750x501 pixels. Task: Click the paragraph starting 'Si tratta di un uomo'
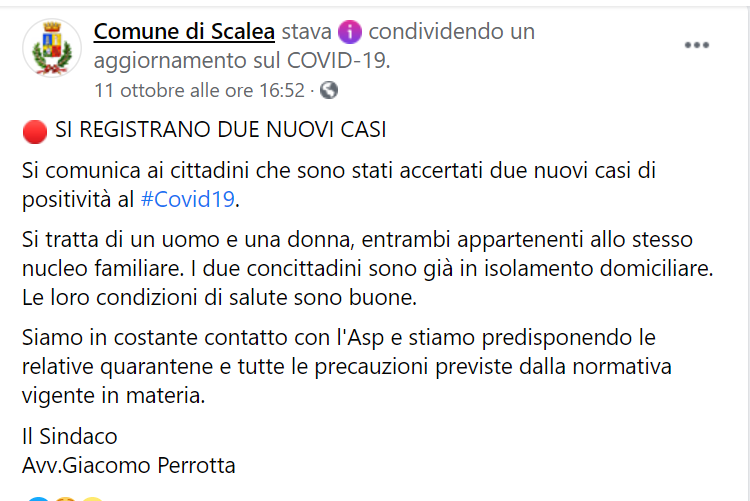pyautogui.click(x=367, y=268)
